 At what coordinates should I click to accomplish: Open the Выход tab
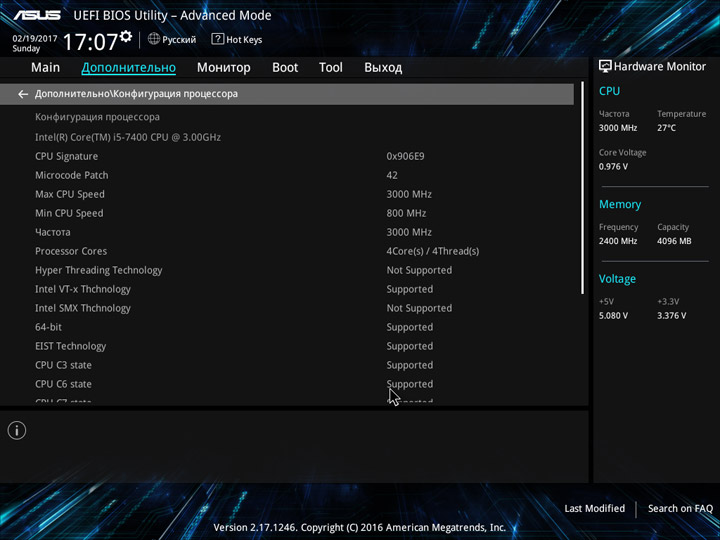pos(383,68)
